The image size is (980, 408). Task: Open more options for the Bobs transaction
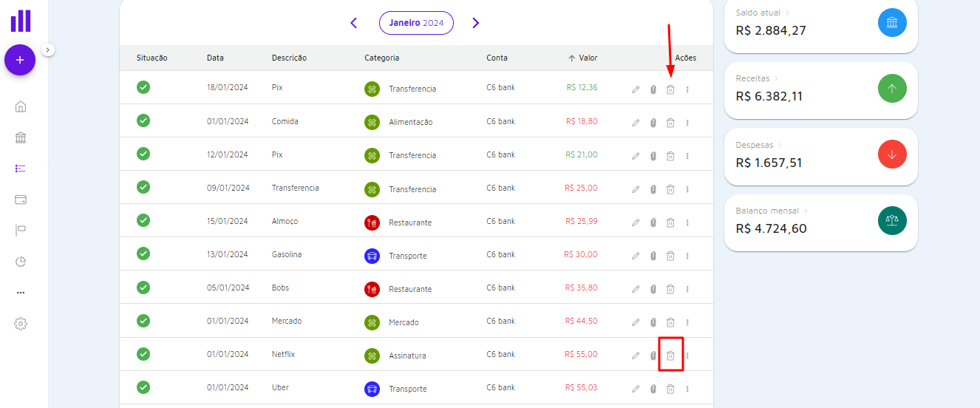point(687,289)
